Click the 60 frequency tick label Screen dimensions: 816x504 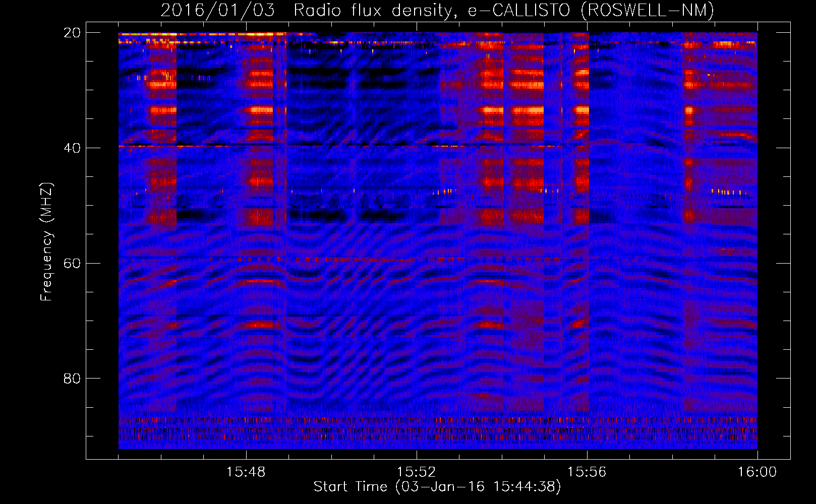click(72, 264)
